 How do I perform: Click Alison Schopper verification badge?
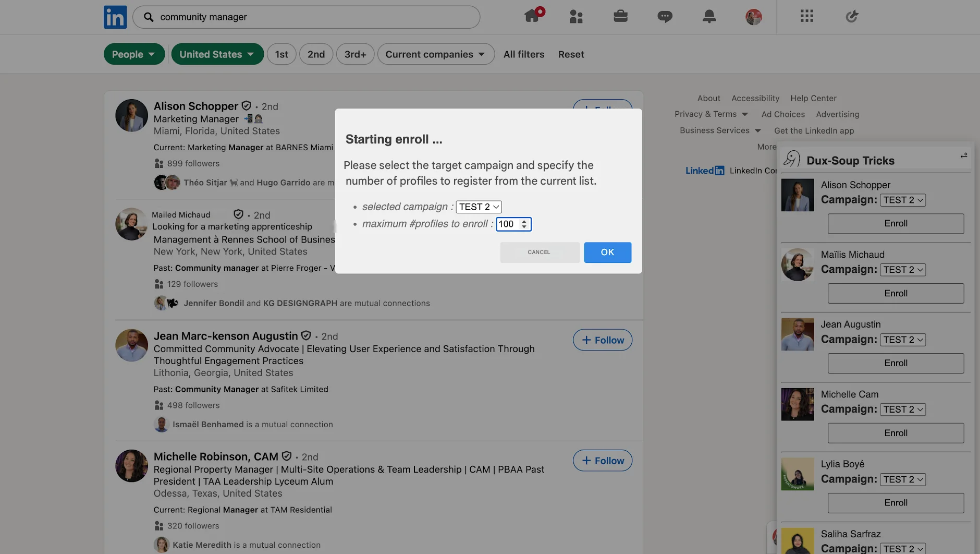[247, 105]
